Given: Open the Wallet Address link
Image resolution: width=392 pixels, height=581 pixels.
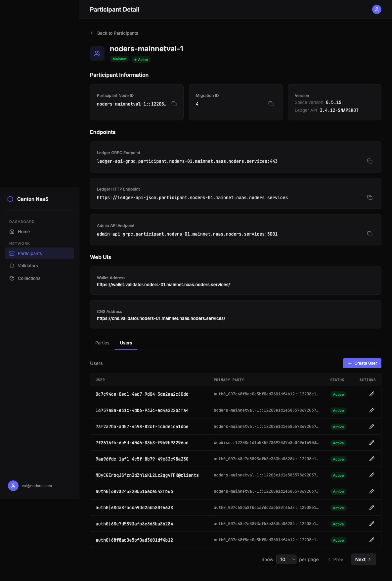Looking at the screenshot, I should tap(163, 285).
